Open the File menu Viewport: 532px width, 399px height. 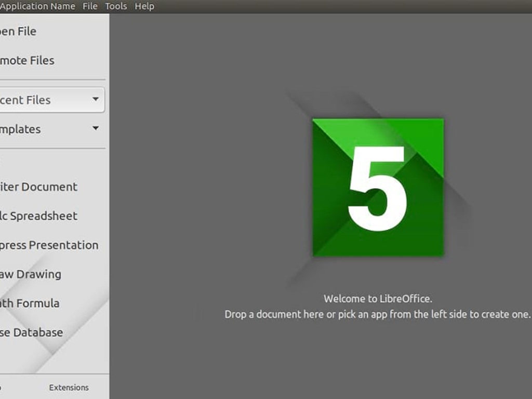coord(90,6)
